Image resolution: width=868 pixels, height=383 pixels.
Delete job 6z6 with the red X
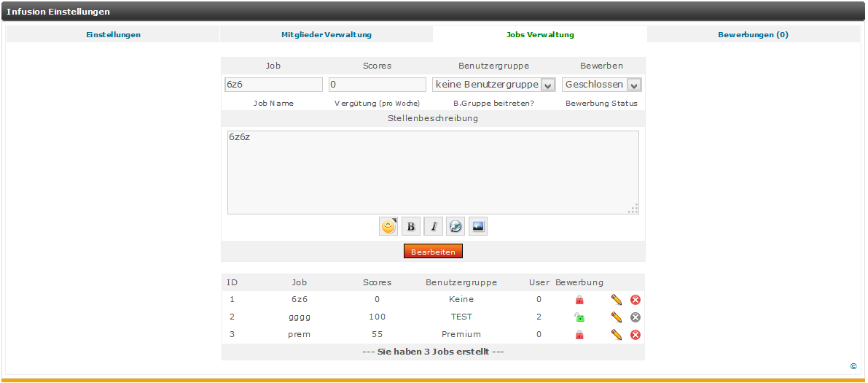point(636,300)
